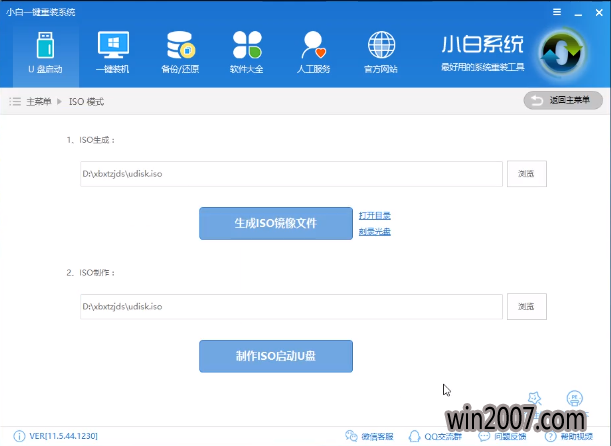Click the ISO生成 file path input field
Screen dimensions: 611x446
tap(291, 174)
